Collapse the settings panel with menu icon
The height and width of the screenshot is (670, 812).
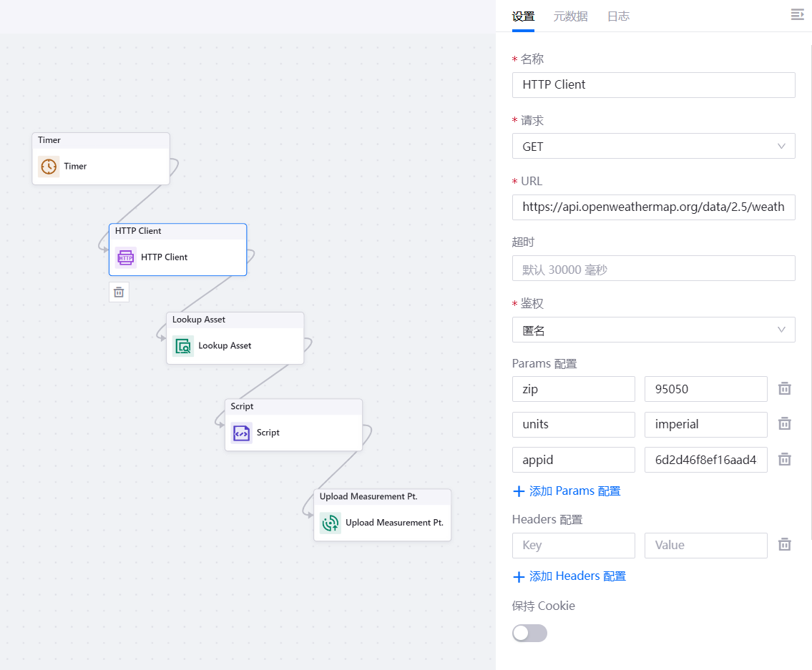click(x=797, y=15)
